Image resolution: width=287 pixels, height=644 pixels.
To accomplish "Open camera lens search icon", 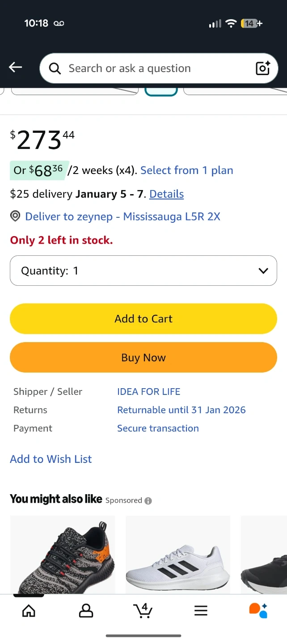I will [x=263, y=68].
